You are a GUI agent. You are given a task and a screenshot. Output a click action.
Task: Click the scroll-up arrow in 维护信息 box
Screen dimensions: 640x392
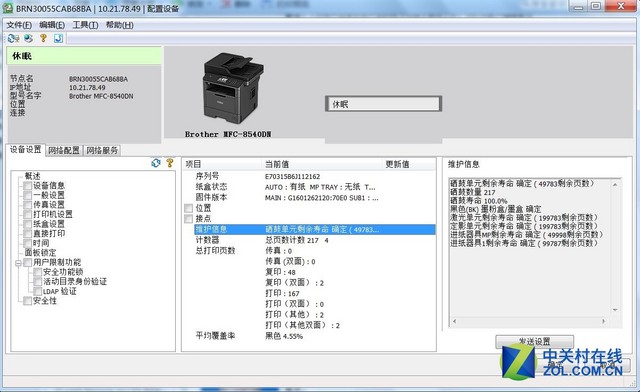(615, 185)
